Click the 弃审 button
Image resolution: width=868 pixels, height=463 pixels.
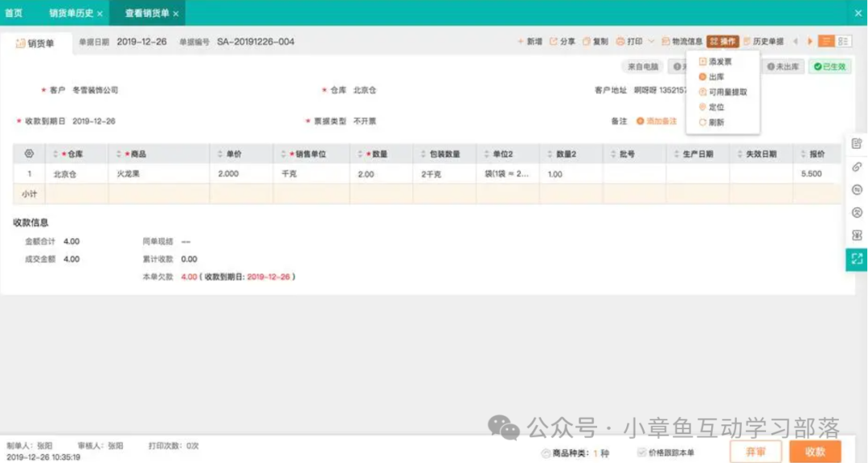coord(755,452)
